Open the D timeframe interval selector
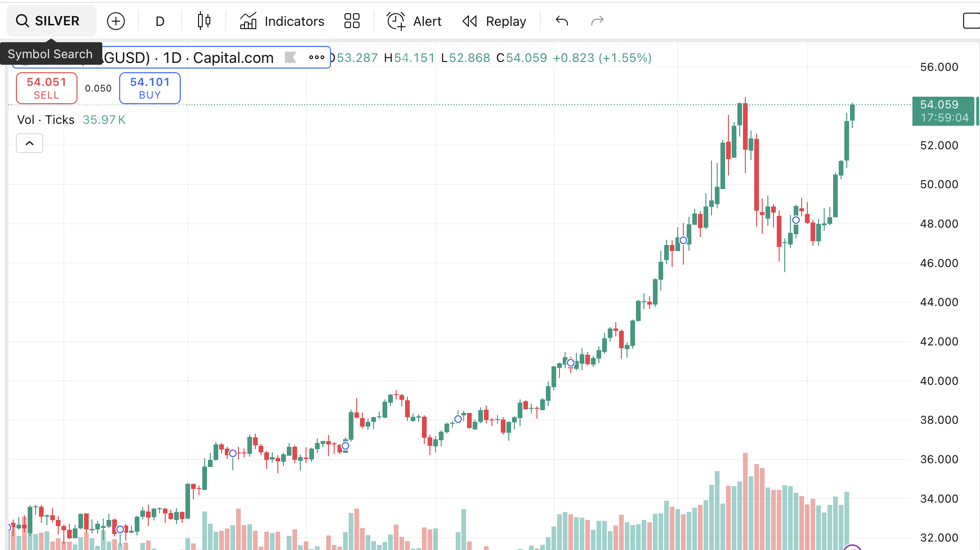 pos(160,21)
